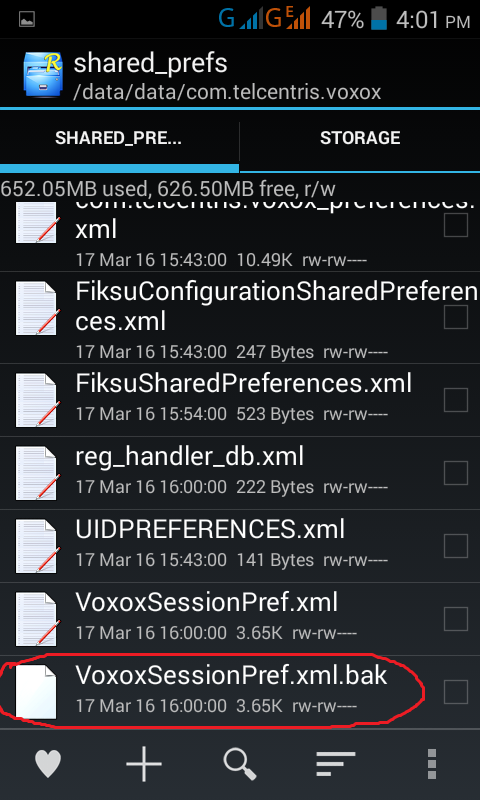
Task: Tick checkbox for reg_handler_db.xml
Action: (x=456, y=472)
